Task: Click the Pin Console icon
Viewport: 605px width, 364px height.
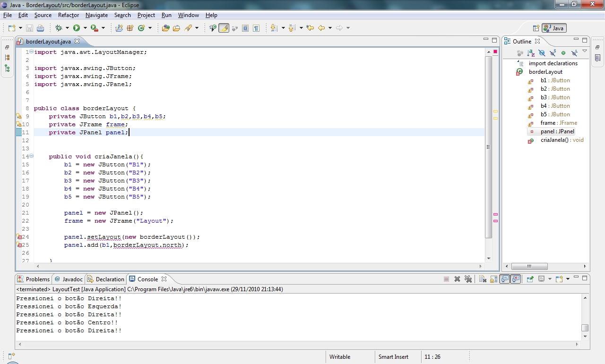Action: point(530,279)
